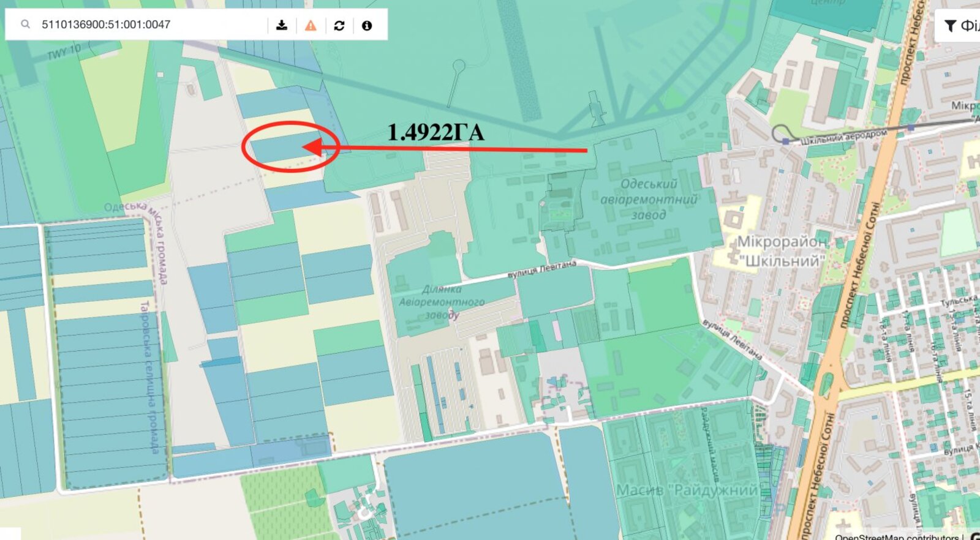The image size is (980, 540).
Task: Click the 1.4922ГА area annotation
Action: (x=435, y=132)
